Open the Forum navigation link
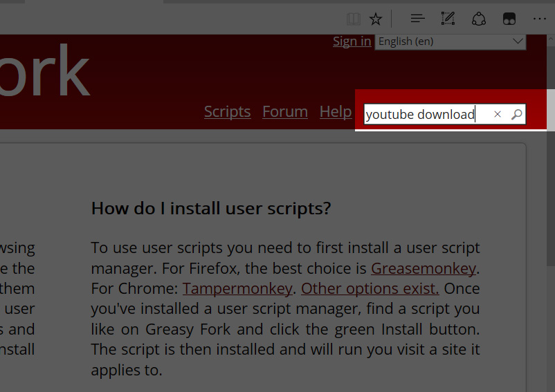The image size is (555, 392). [285, 112]
